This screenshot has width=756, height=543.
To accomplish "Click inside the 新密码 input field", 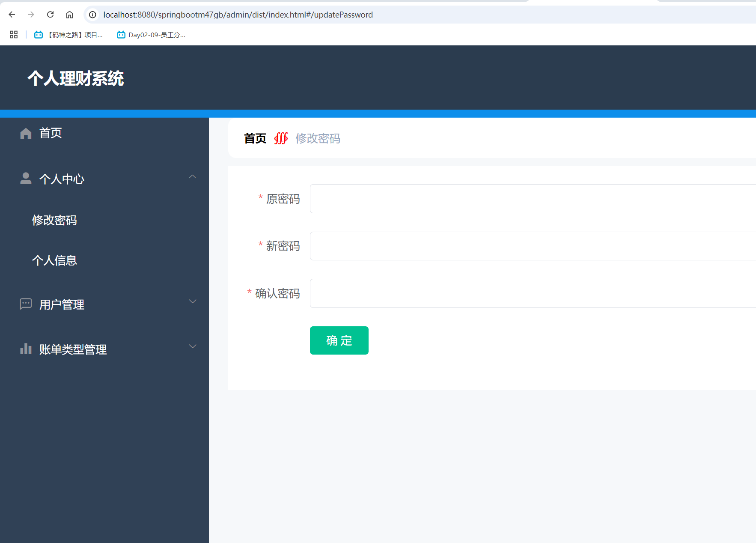I will (x=471, y=246).
